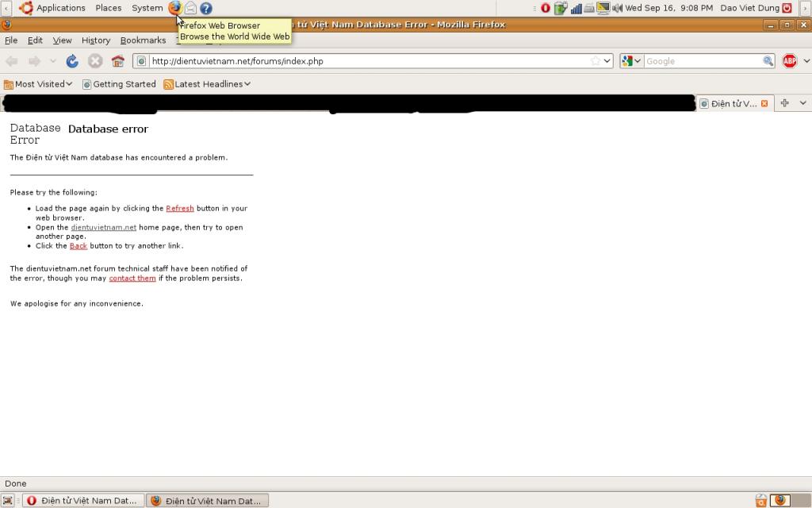Viewport: 812px width, 508px height.
Task: Click the printer tray icon
Action: point(589,8)
